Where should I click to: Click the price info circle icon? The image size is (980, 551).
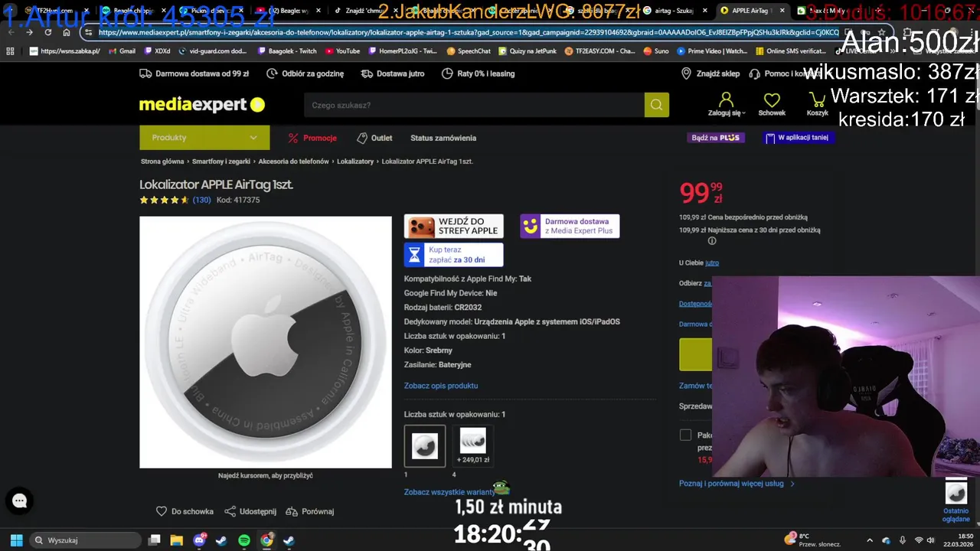pyautogui.click(x=712, y=241)
